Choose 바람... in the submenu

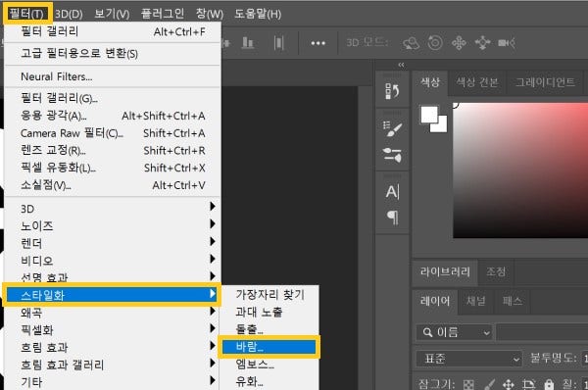[269, 347]
